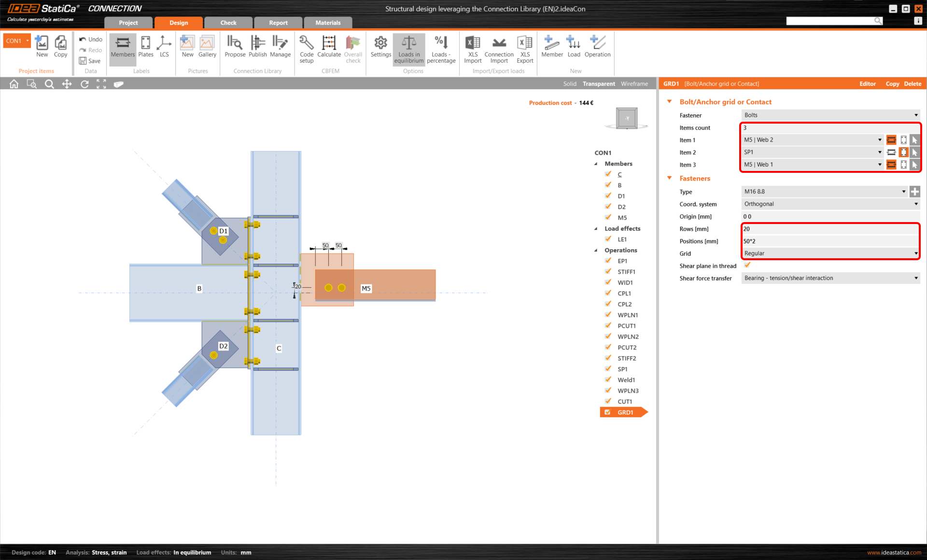Disable the Shear plane in thread checkbox
927x560 pixels.
click(747, 265)
